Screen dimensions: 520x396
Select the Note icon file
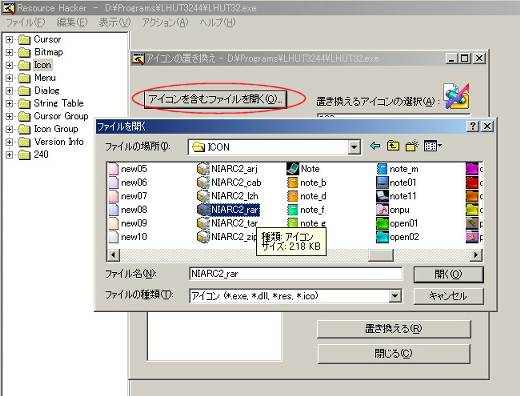tap(303, 169)
